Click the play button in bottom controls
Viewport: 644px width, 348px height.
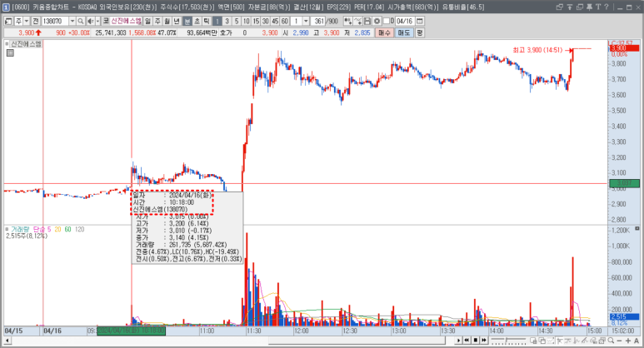(458, 341)
